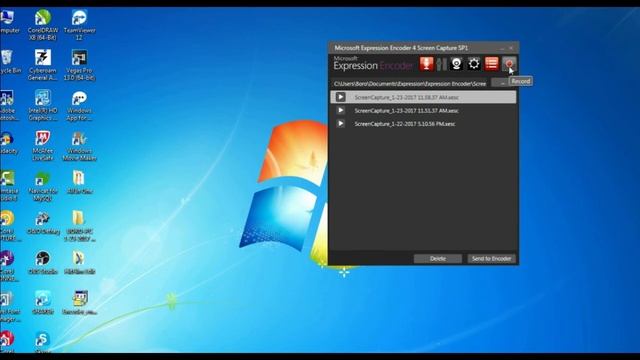Close the Expression Encoder Screen Capture window
This screenshot has width=640, height=360.
pos(511,48)
